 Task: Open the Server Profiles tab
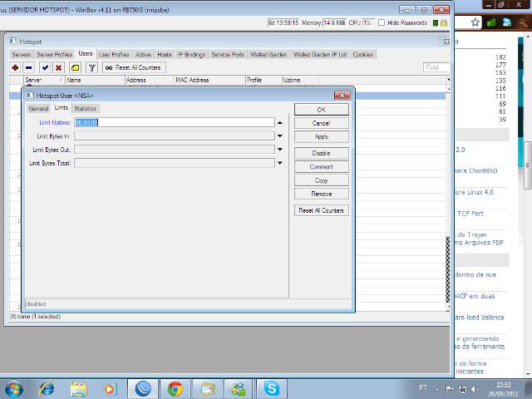pos(54,54)
